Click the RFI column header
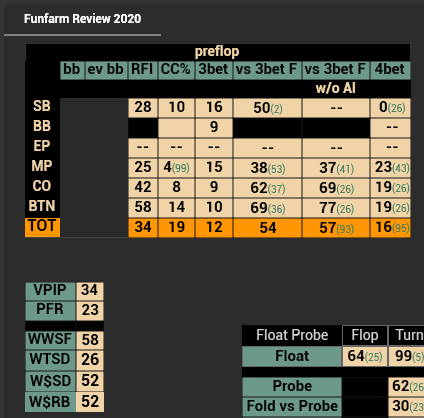The image size is (424, 418). (142, 70)
